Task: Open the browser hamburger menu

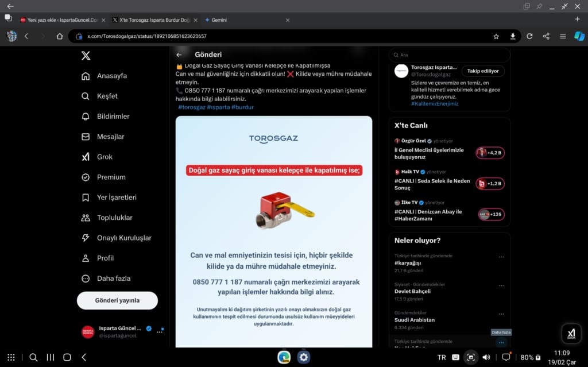Action: [563, 36]
